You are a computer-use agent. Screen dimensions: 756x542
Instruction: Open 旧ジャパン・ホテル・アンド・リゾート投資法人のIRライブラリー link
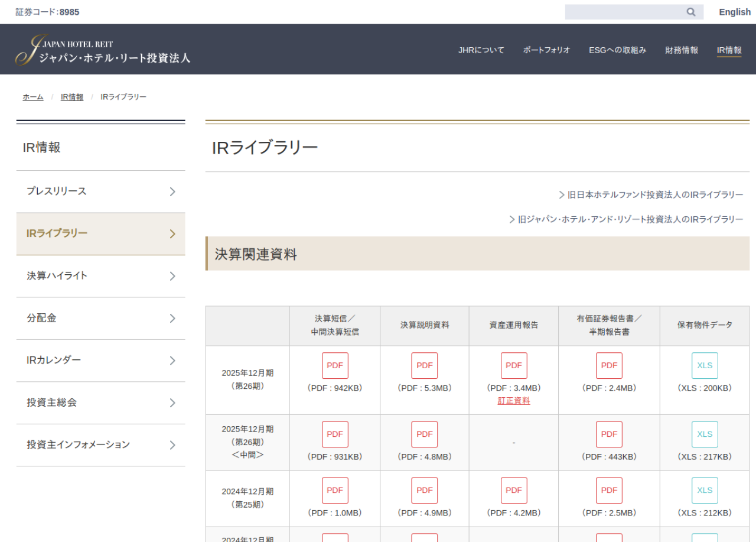coord(626,219)
